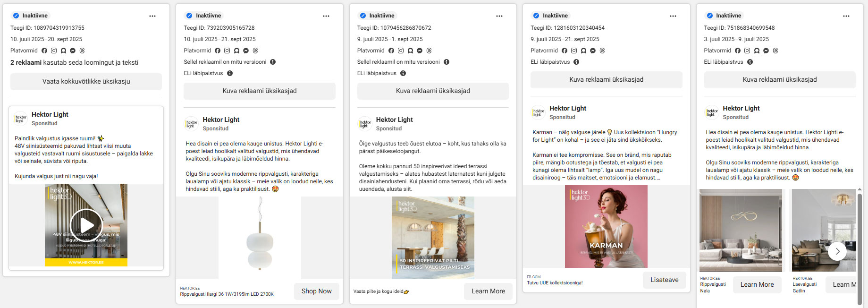Click the Instagram platform icon in the second ad card

click(x=227, y=51)
